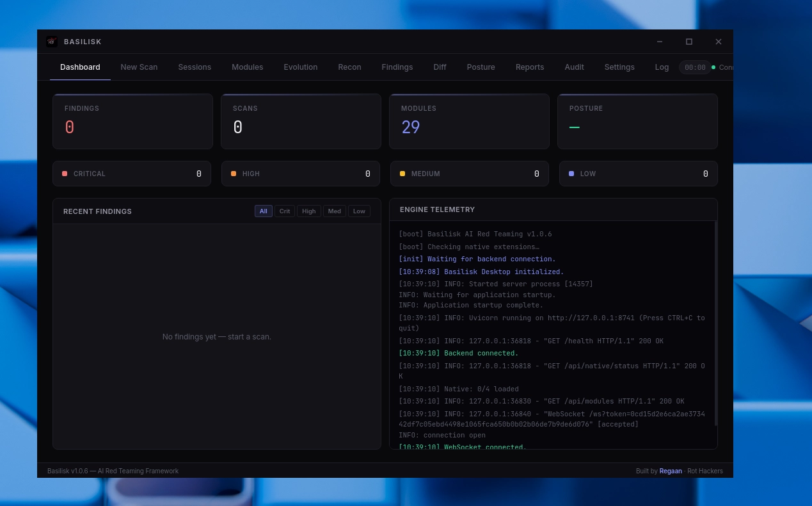Toggle the High findings filter

pyautogui.click(x=309, y=211)
